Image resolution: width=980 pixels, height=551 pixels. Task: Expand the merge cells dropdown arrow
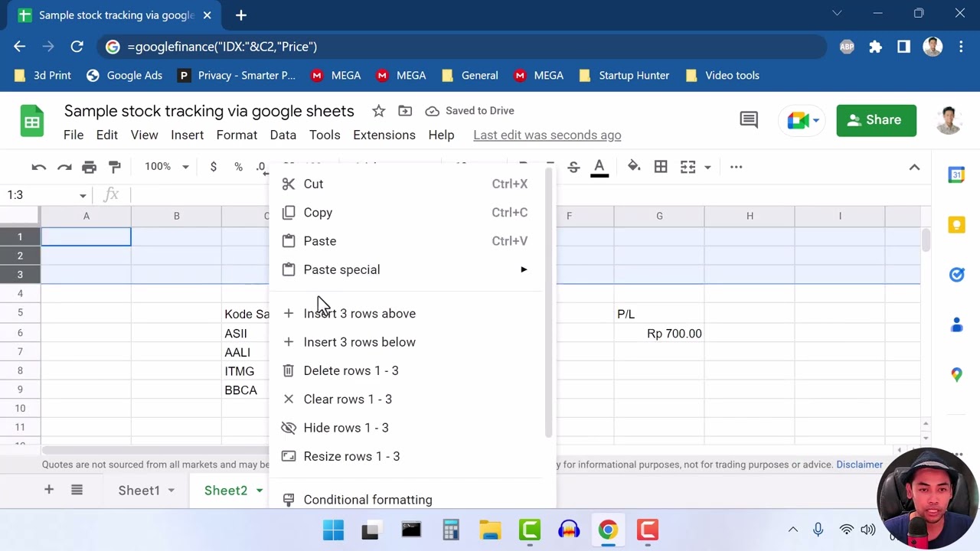707,167
